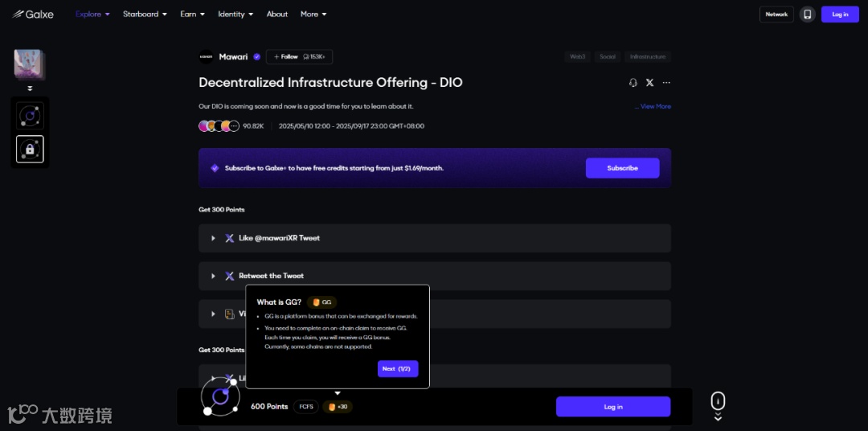Click the campaign date range text
The width and height of the screenshot is (868, 431).
pyautogui.click(x=351, y=126)
